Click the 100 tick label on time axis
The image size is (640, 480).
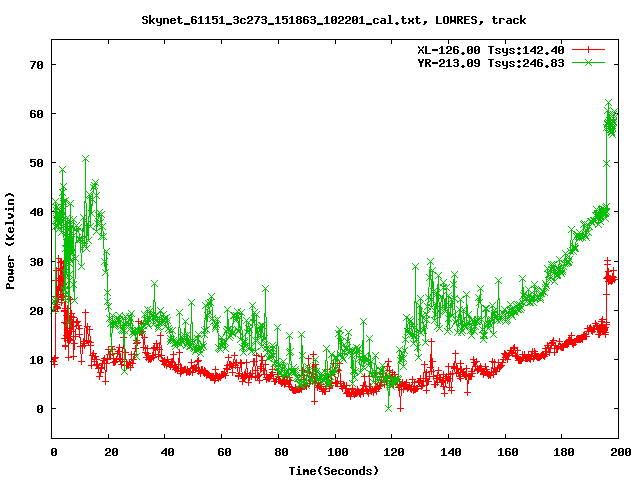336,452
